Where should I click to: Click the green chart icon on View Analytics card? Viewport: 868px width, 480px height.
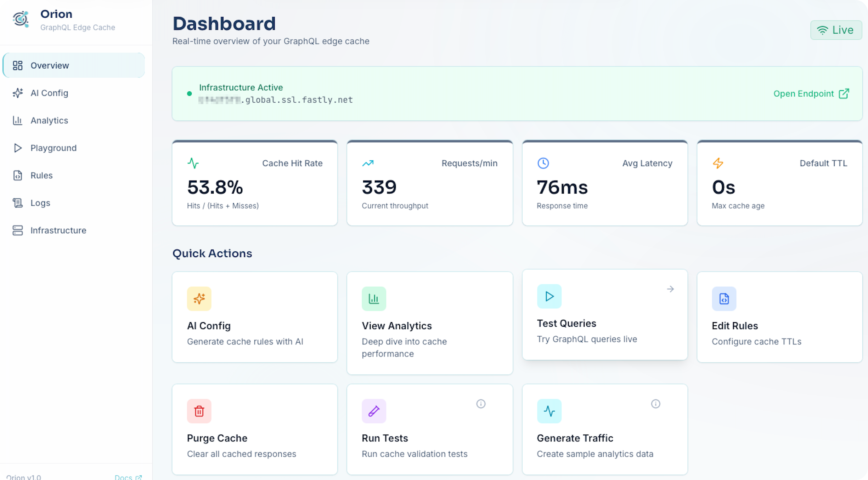(x=374, y=299)
